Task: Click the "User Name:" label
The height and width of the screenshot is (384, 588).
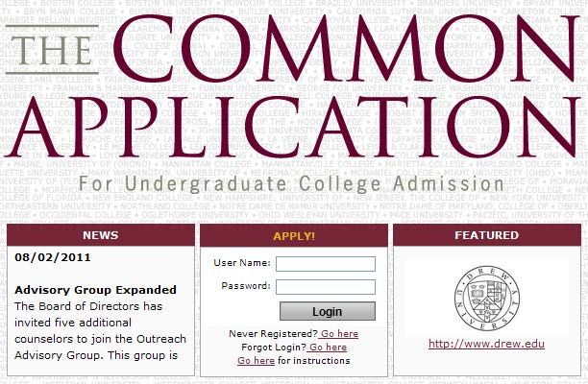Action: [242, 263]
